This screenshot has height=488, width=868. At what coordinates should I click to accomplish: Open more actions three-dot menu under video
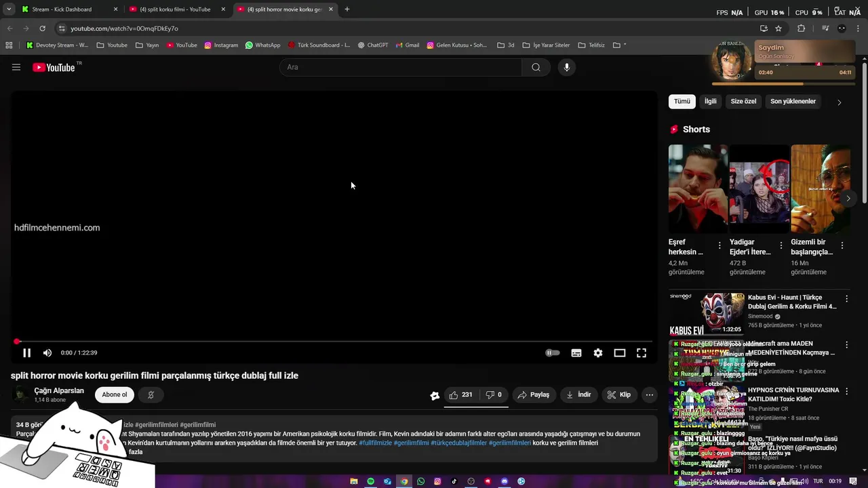650,394
